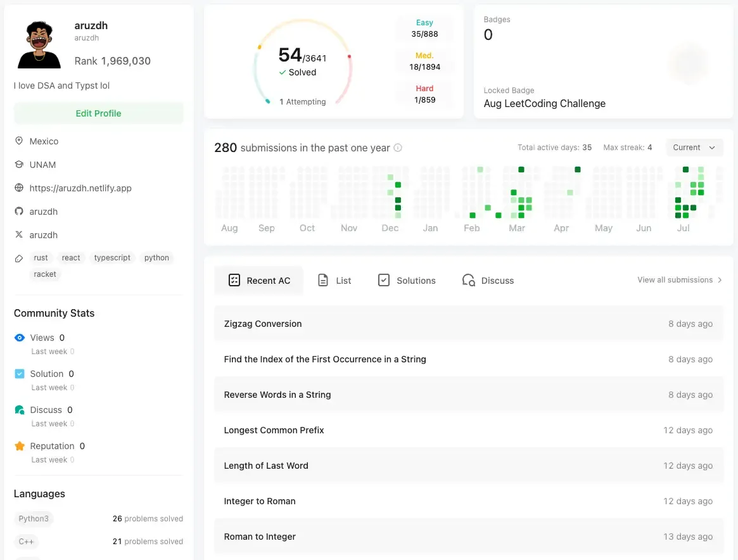The width and height of the screenshot is (738, 560).
Task: Open the GitHub profile icon for aruzdh
Action: [20, 211]
